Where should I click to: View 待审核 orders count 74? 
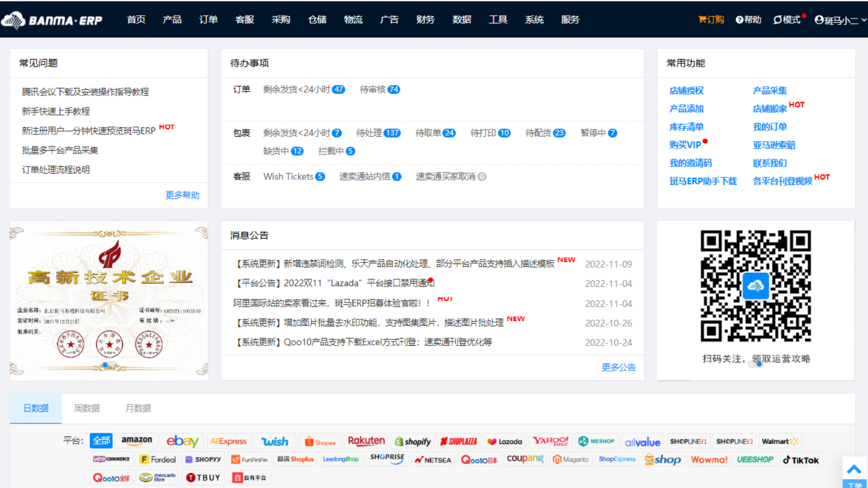(380, 89)
